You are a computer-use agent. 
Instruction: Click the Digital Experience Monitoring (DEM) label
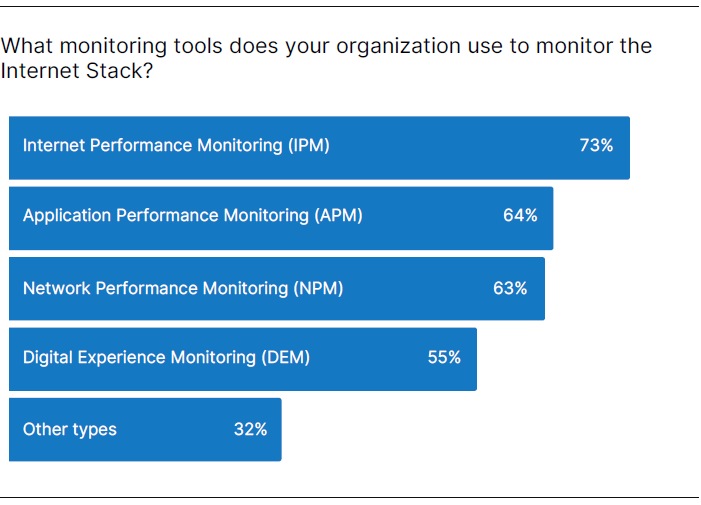tap(166, 358)
